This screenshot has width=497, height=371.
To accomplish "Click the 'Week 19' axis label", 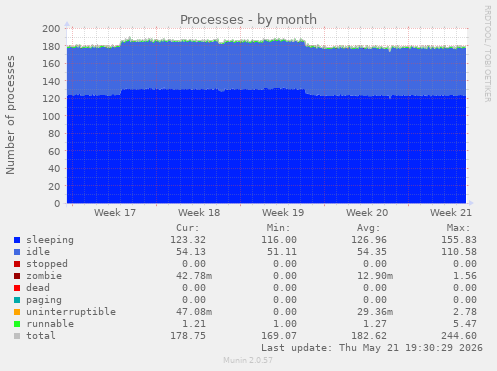I will 283,213.
